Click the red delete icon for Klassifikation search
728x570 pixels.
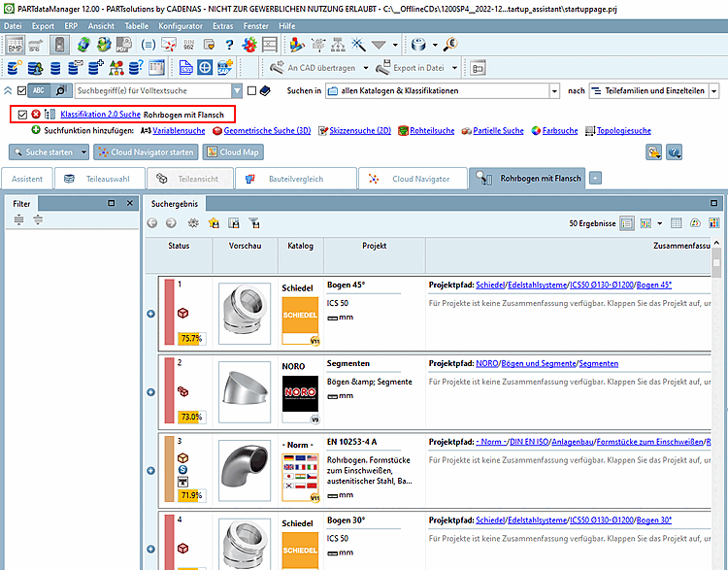click(x=36, y=115)
